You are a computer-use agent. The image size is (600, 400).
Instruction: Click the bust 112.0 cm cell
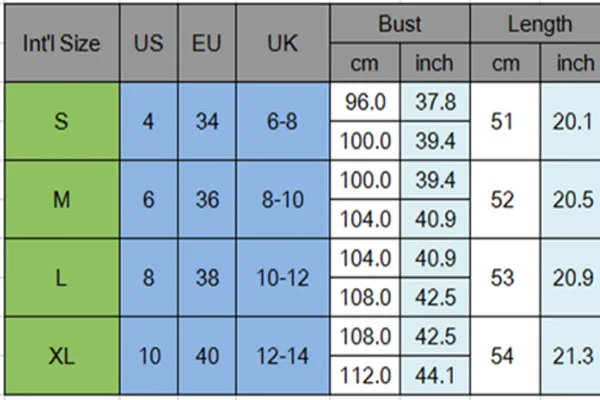364,375
